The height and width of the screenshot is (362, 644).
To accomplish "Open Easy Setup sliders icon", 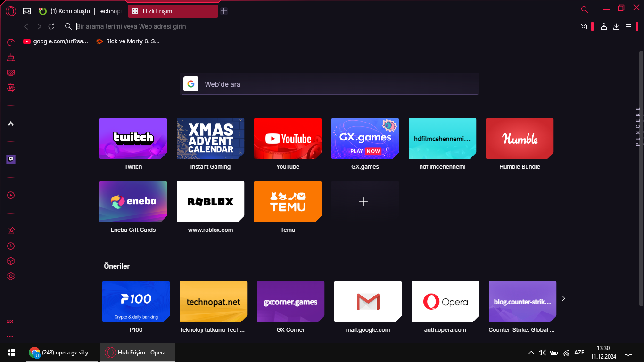I will tap(628, 27).
